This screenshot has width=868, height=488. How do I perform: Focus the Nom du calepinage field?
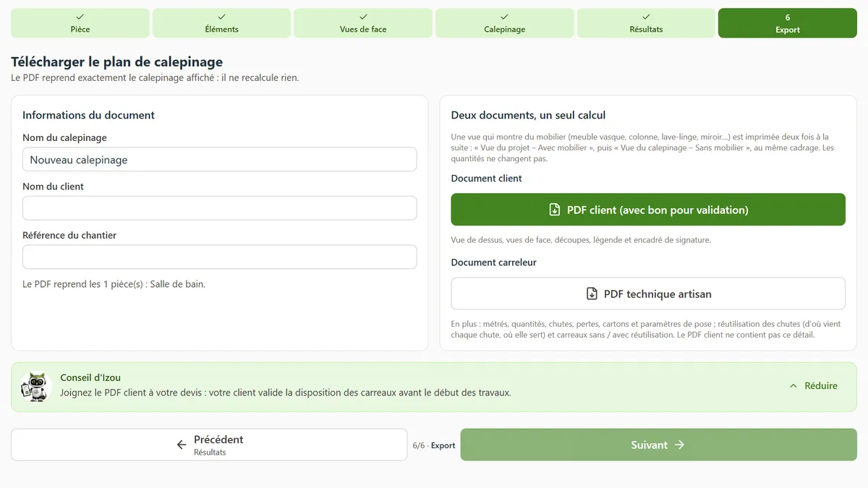pyautogui.click(x=220, y=160)
